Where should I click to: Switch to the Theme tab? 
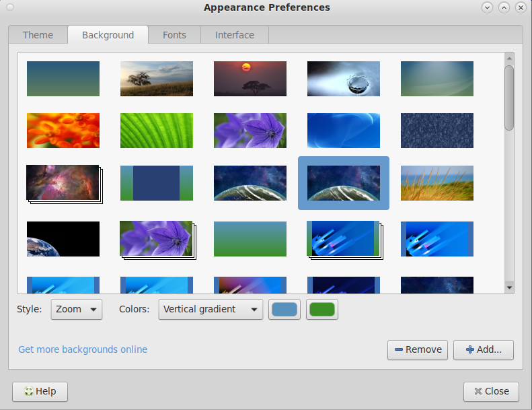click(38, 35)
